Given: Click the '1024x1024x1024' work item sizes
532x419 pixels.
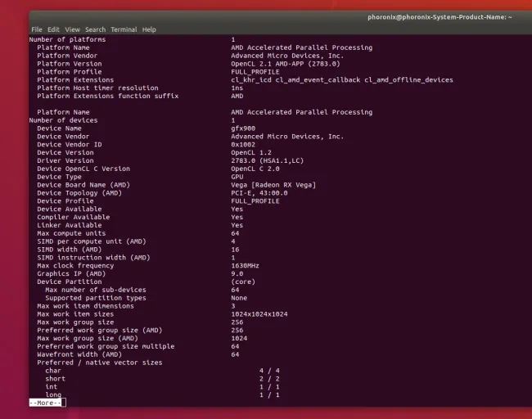Looking at the screenshot, I should coord(259,314).
